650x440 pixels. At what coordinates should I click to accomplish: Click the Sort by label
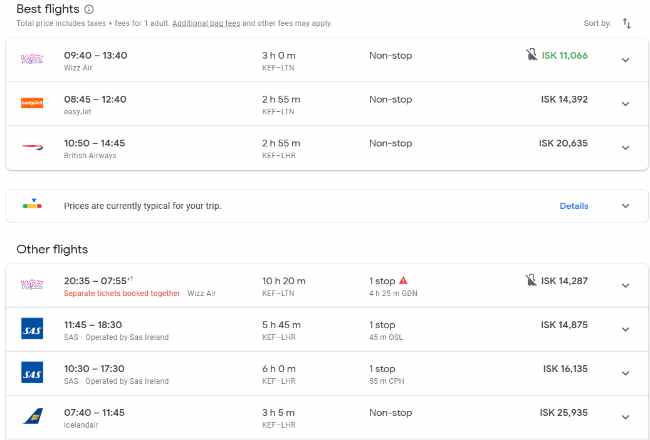pyautogui.click(x=596, y=22)
